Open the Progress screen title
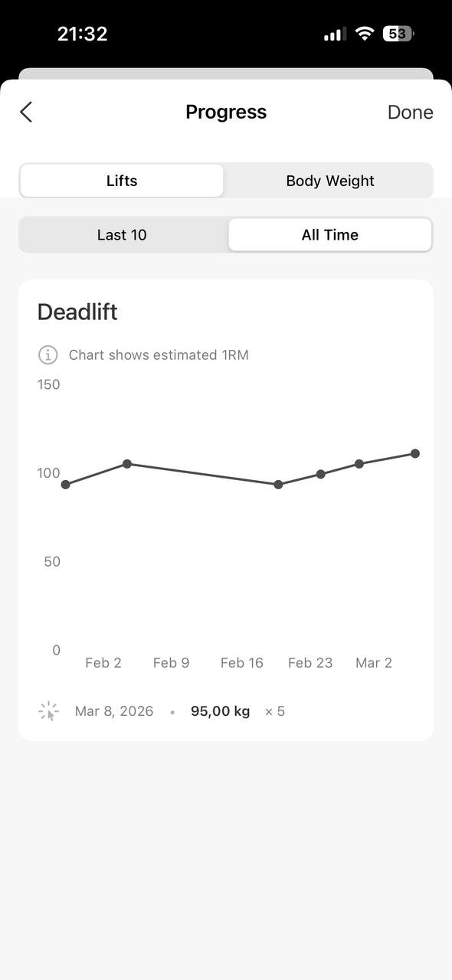 226,112
